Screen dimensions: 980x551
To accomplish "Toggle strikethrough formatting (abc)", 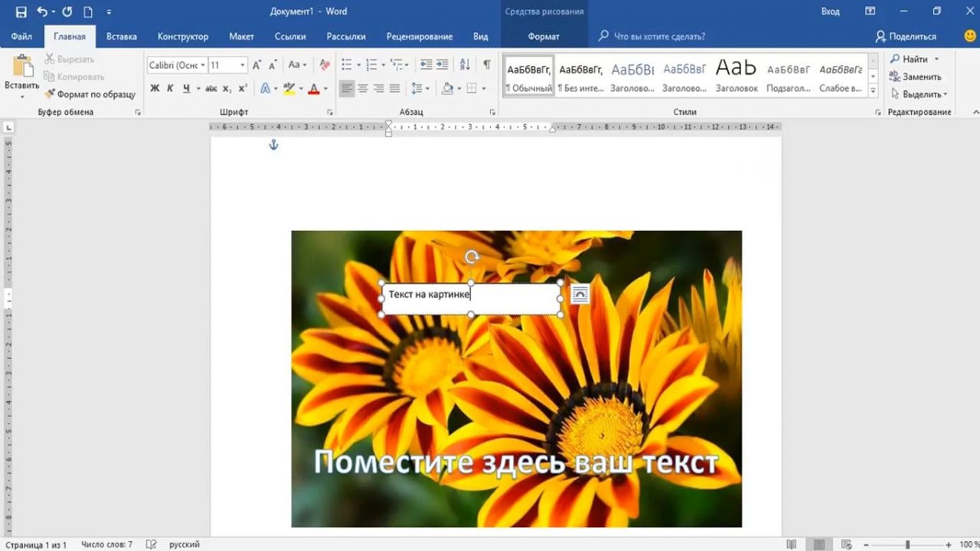I will [x=211, y=89].
